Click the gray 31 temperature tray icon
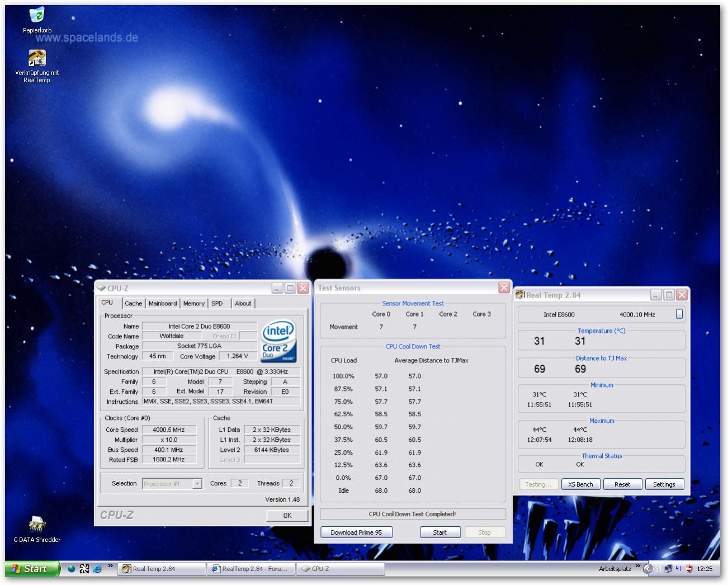728x585 pixels. click(658, 569)
